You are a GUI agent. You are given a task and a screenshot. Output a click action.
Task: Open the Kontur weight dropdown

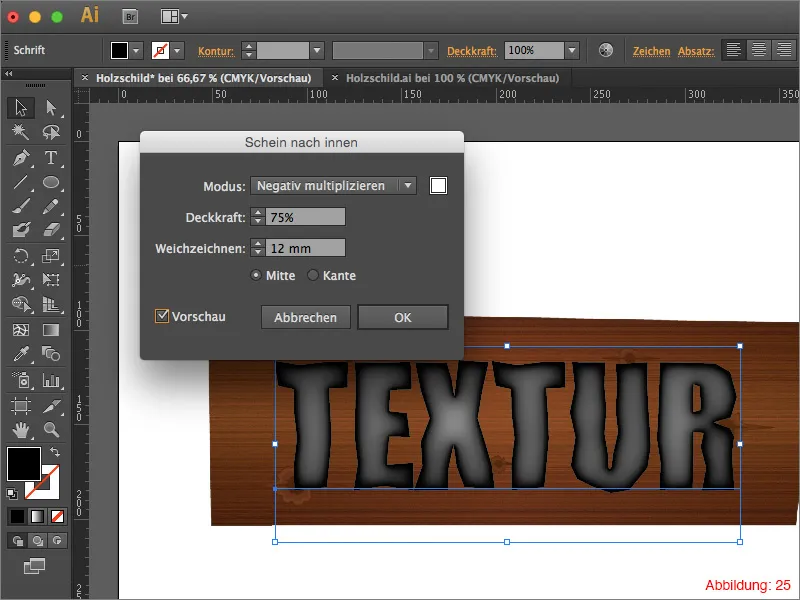[x=317, y=51]
